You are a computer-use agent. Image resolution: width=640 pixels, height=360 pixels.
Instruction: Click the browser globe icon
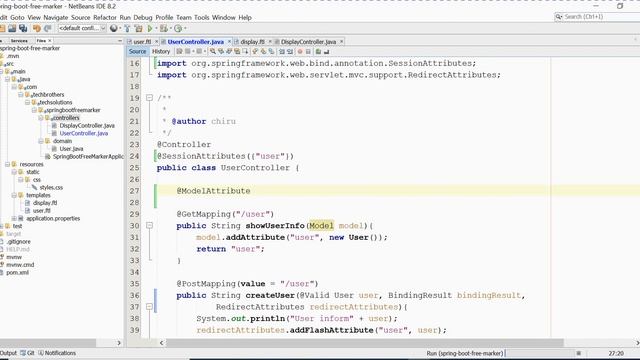click(113, 28)
